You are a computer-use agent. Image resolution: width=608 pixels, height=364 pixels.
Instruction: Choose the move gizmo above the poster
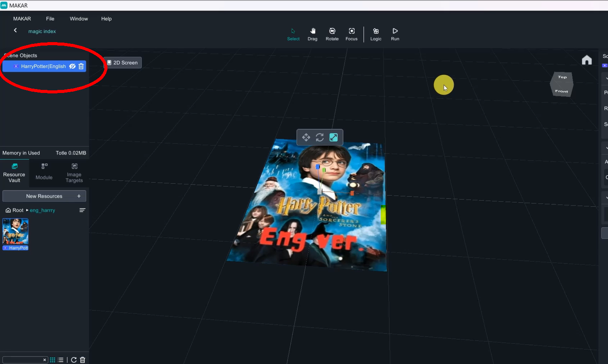[x=306, y=137]
